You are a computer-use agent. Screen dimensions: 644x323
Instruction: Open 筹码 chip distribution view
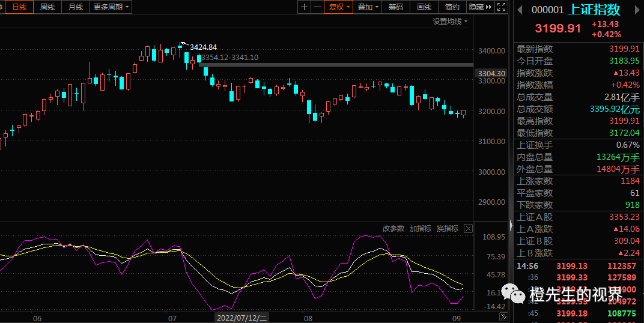(396, 7)
